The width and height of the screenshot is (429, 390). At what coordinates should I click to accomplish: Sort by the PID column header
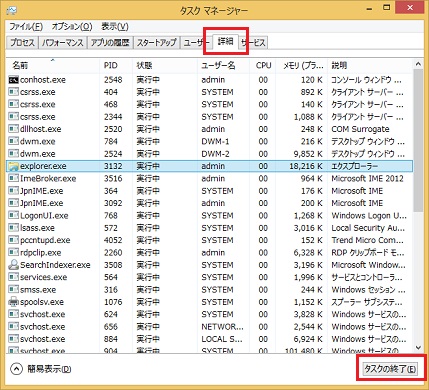116,66
